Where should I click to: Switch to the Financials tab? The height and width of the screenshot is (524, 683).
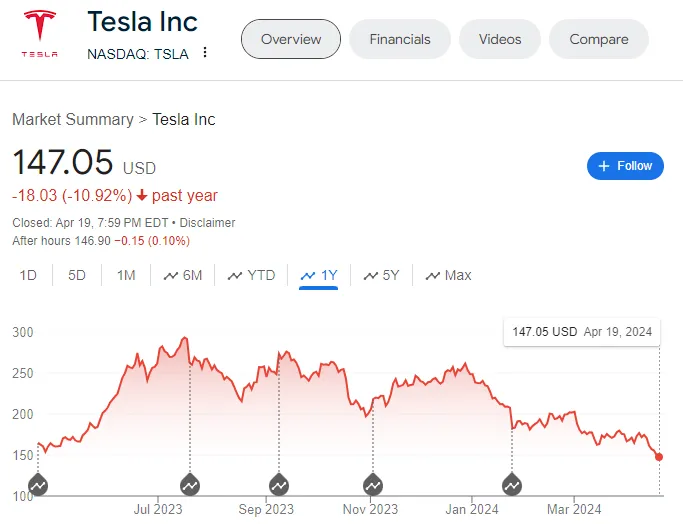coord(400,39)
